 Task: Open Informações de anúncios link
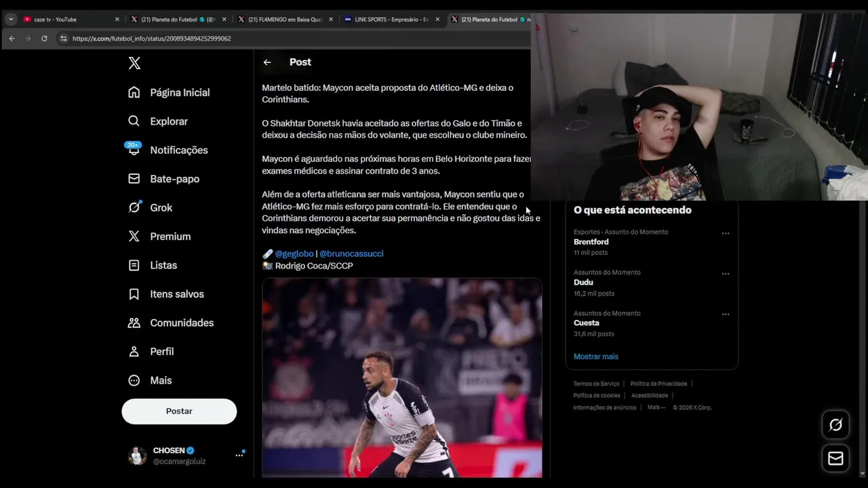click(x=605, y=407)
